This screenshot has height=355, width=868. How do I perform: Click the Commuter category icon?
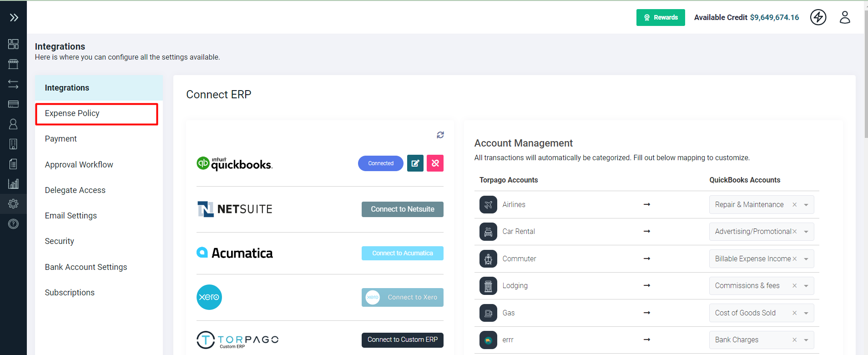tap(488, 259)
